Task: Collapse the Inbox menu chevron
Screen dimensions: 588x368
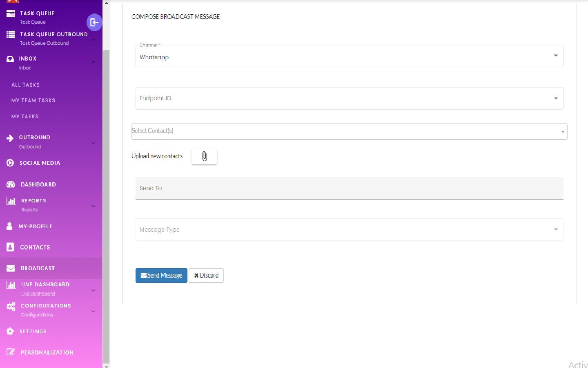Action: [93, 63]
